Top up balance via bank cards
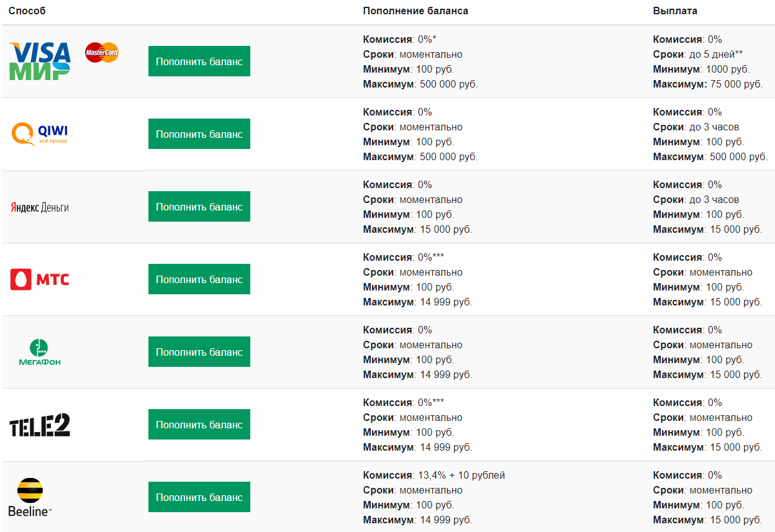Viewport: 775px width, 532px height. [x=199, y=61]
